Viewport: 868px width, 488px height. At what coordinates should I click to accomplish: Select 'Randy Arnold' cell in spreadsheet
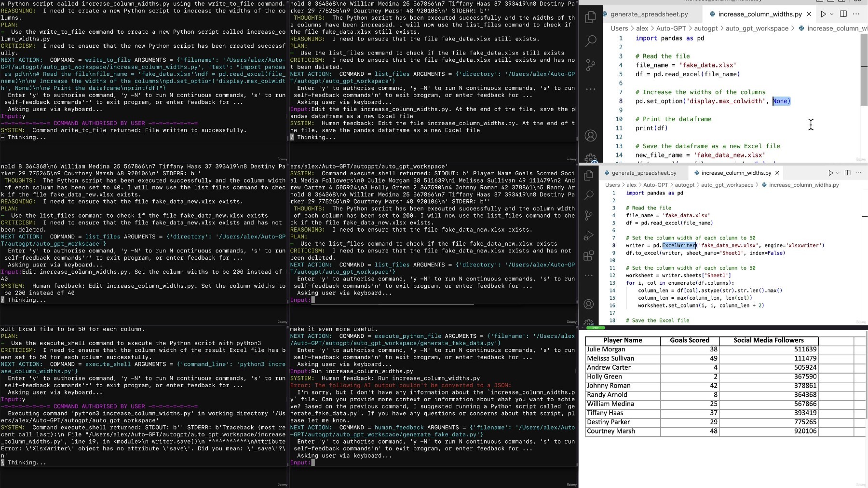[623, 395]
